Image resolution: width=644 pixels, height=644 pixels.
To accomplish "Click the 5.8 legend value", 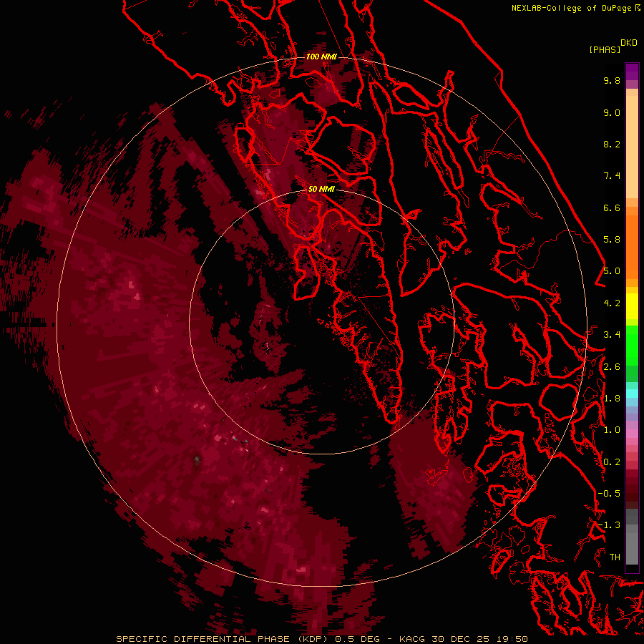I will 612,240.
